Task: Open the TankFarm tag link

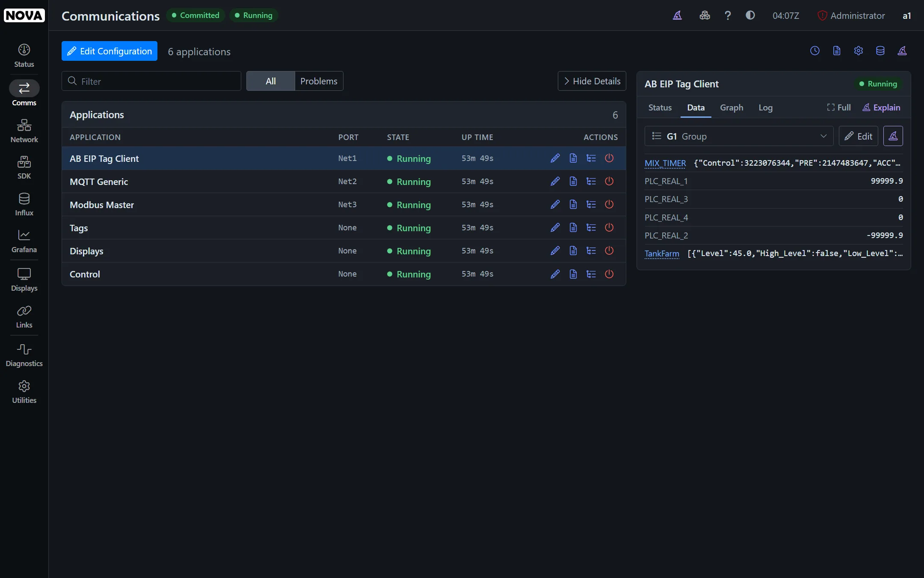Action: coord(662,253)
